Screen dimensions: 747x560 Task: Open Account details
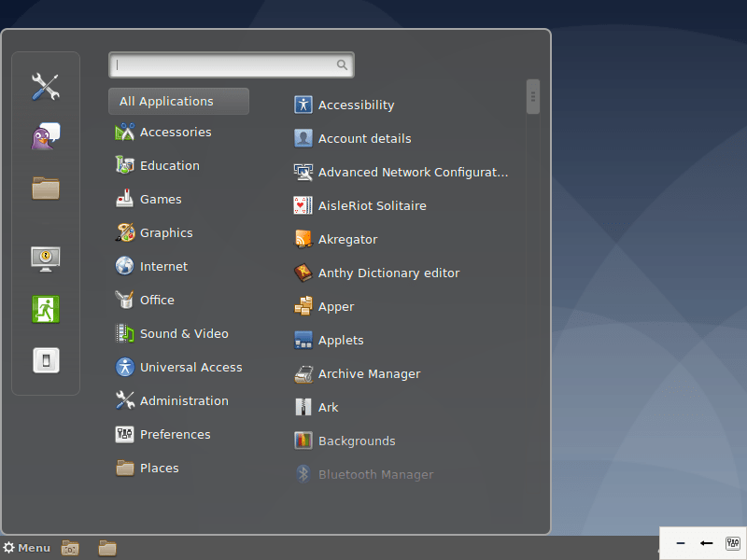pos(362,138)
